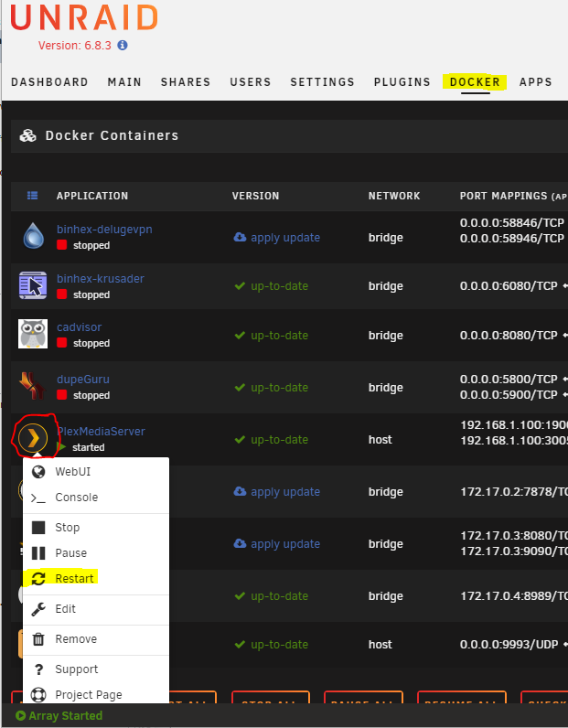Select Remove in the container menu
Screen dimensions: 568x728
[96, 639]
